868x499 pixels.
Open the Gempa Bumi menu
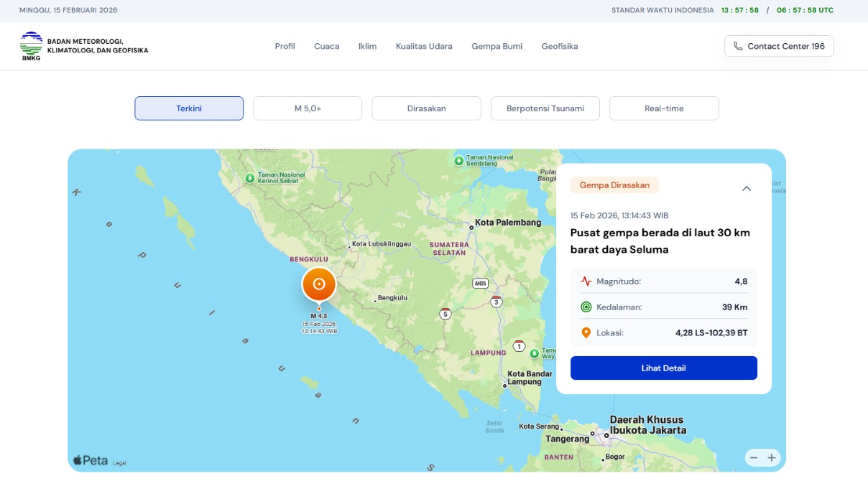coord(496,45)
